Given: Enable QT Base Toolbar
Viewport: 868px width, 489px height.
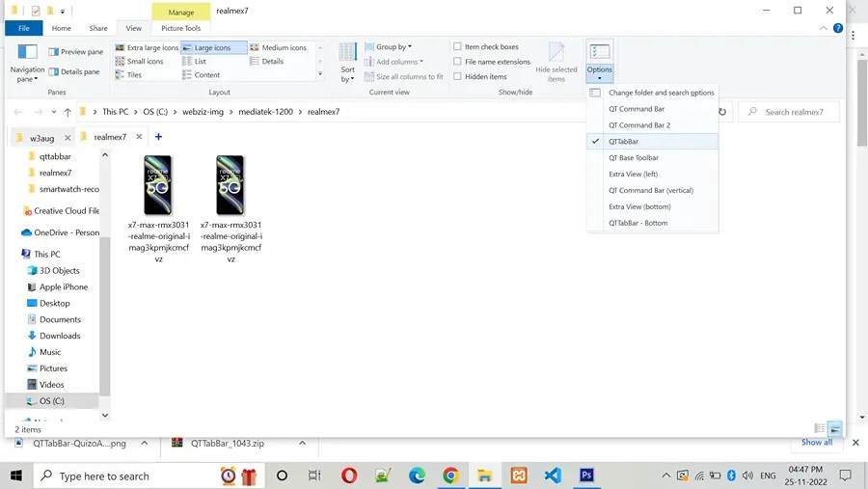Looking at the screenshot, I should (x=653, y=158).
